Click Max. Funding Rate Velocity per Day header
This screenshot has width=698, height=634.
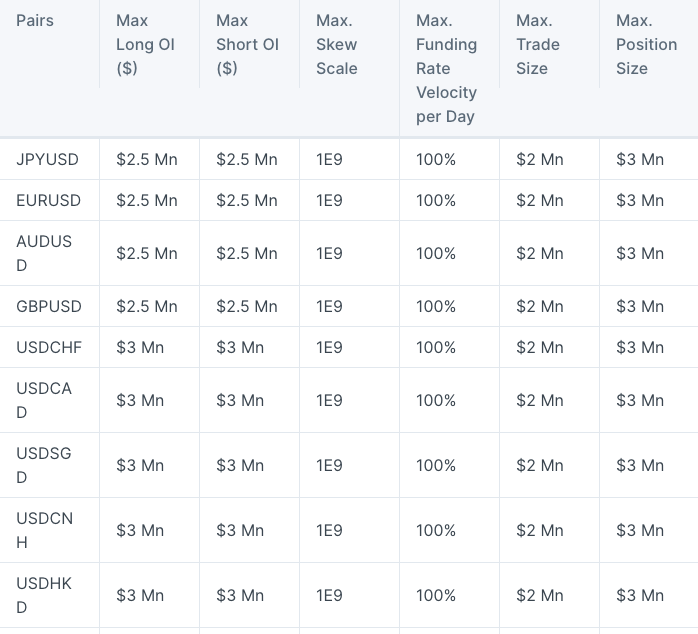(446, 69)
